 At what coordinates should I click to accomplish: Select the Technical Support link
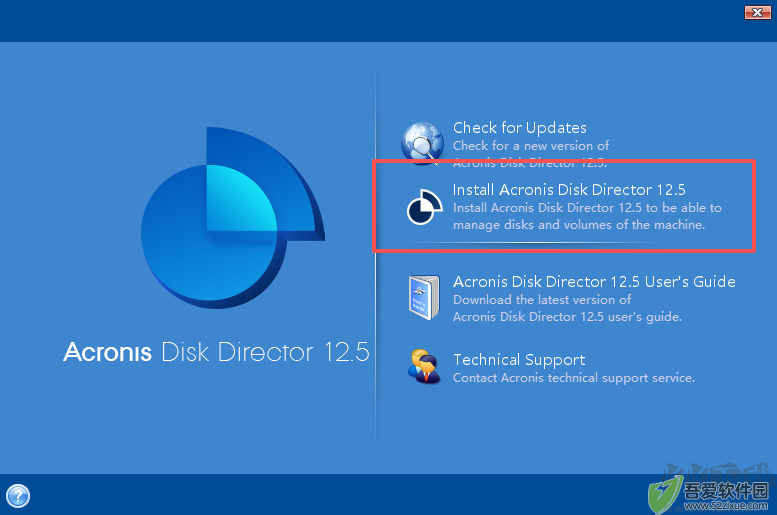point(519,360)
